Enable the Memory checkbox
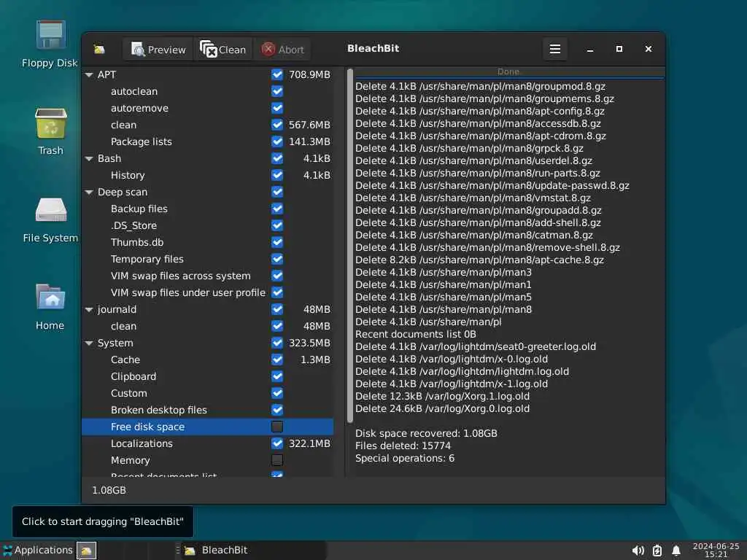This screenshot has height=560, width=747. [x=277, y=460]
